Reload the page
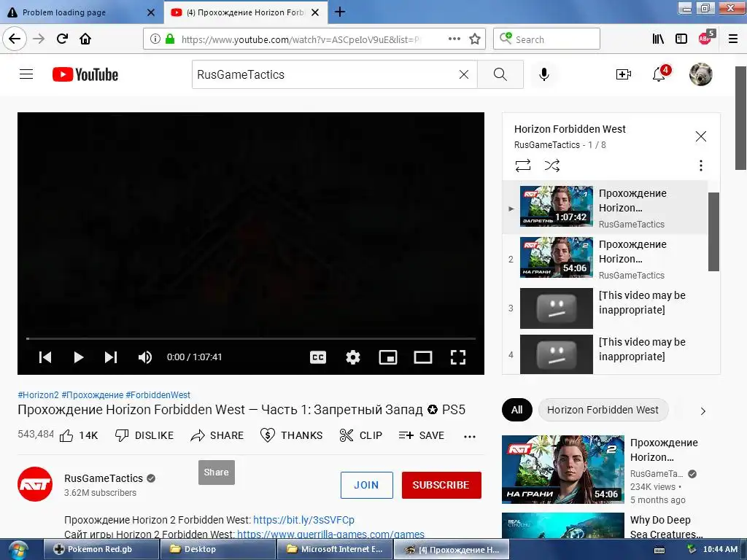 [x=63, y=39]
